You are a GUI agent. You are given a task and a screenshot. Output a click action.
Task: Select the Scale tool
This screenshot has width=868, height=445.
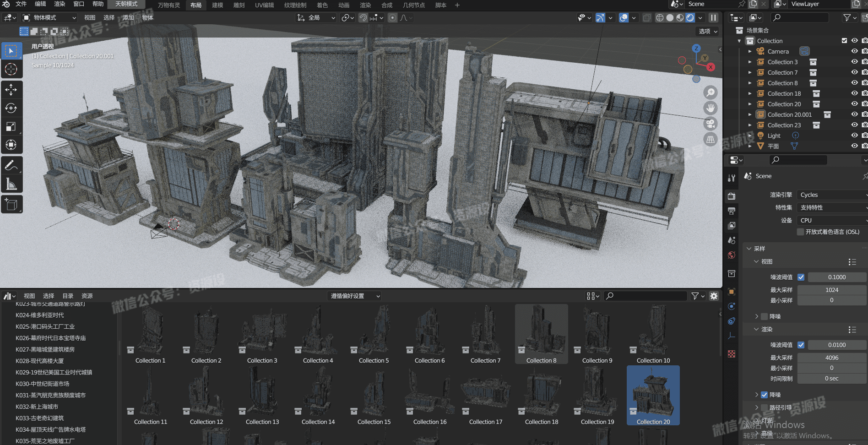click(x=11, y=127)
